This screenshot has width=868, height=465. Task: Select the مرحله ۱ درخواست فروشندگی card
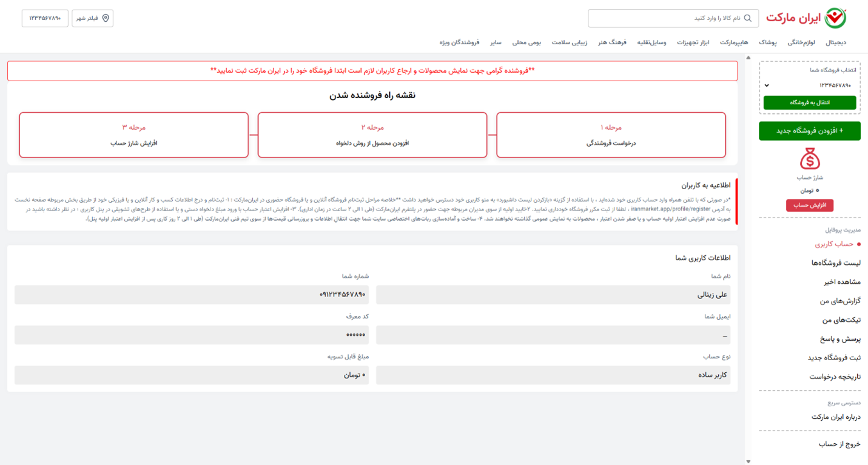pyautogui.click(x=611, y=135)
